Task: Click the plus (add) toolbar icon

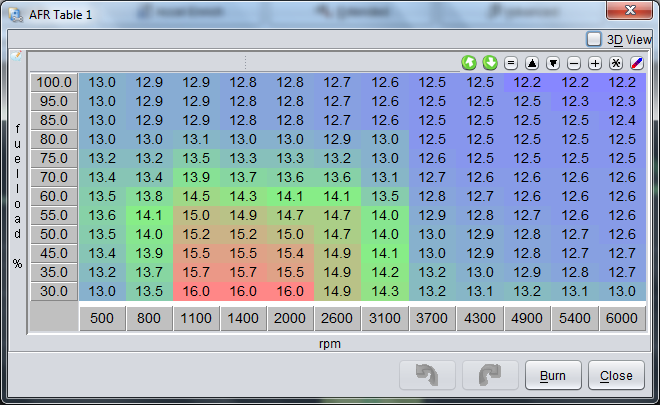Action: click(x=595, y=63)
